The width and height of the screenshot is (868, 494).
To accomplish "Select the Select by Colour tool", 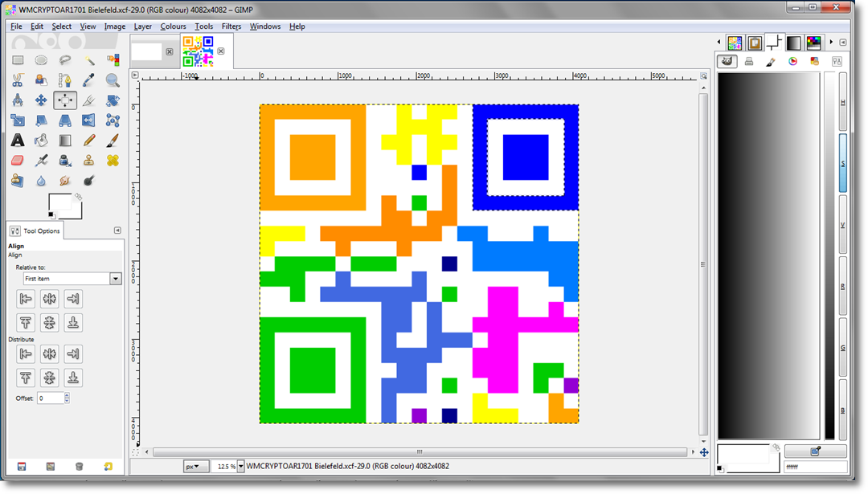I will (x=113, y=59).
